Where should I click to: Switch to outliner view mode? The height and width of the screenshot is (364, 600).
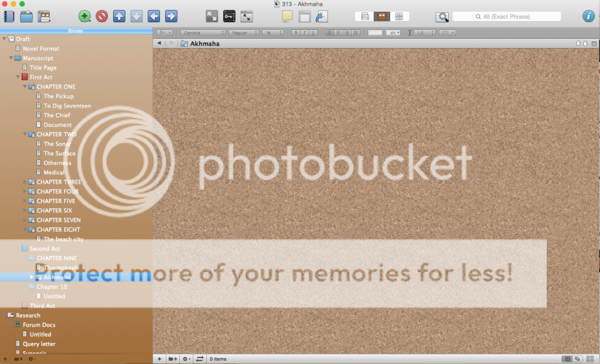(x=399, y=16)
